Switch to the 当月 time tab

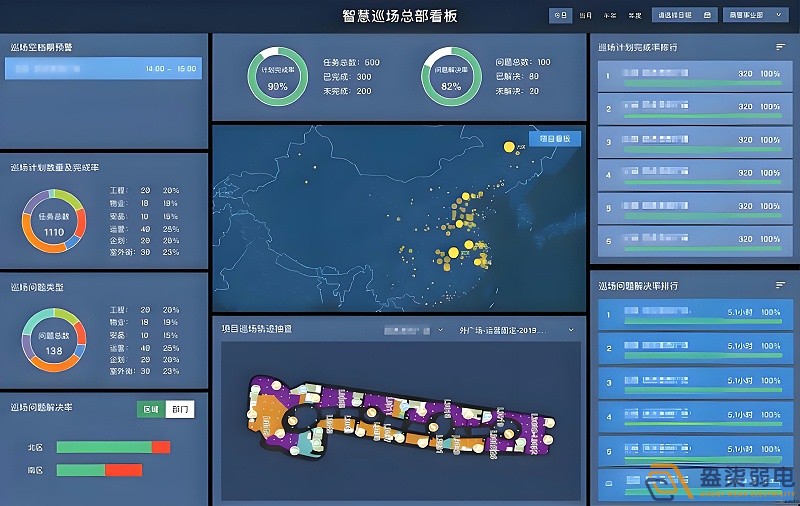pyautogui.click(x=586, y=15)
